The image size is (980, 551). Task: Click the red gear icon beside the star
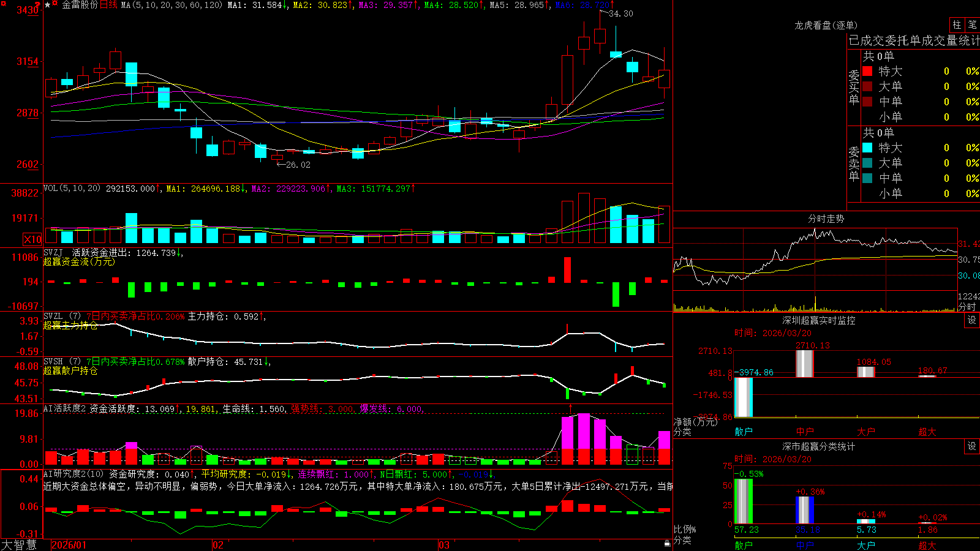pos(55,4)
